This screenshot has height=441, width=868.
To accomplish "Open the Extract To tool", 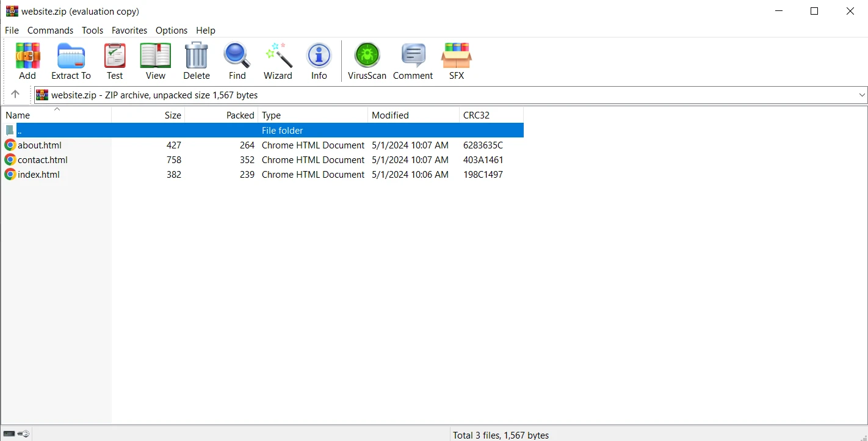I will point(71,61).
